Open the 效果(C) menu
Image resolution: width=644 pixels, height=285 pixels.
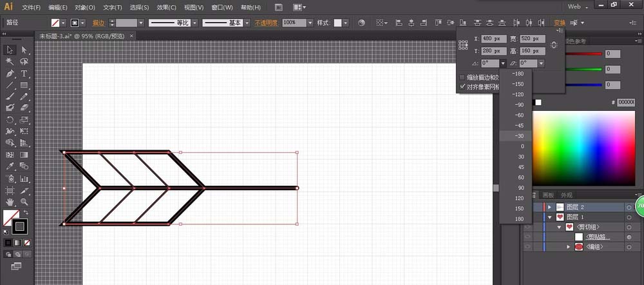coord(167,7)
